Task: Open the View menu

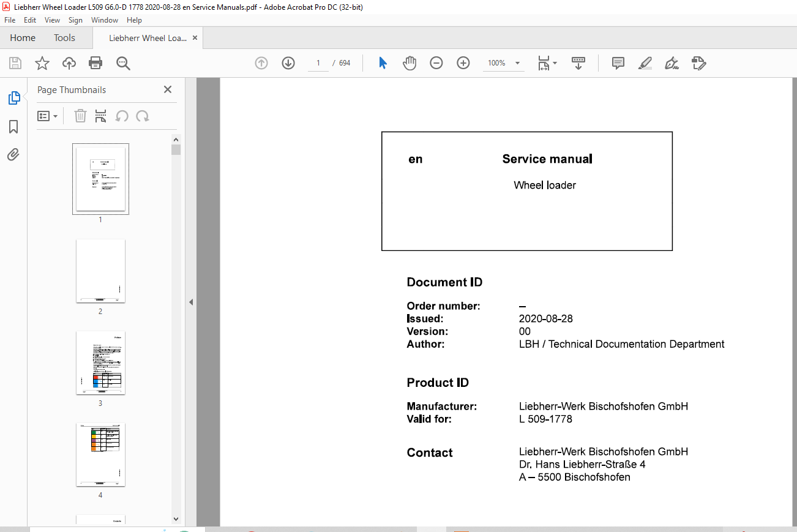Action: 52,20
